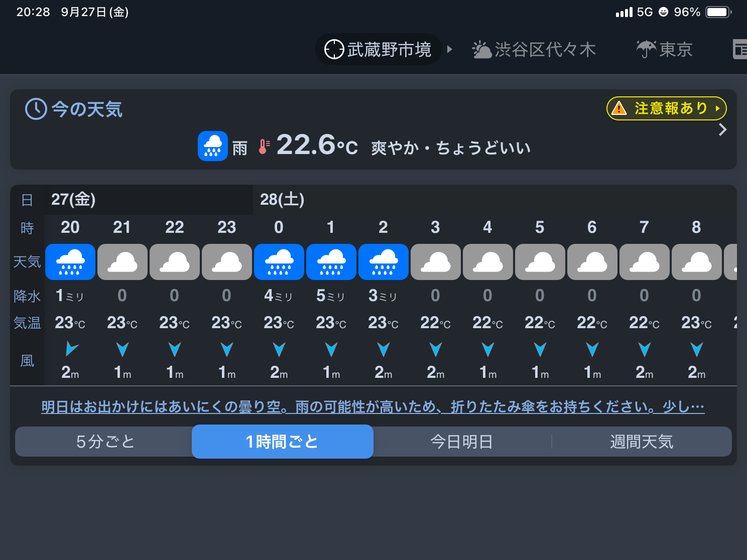Tap the wind direction arrow at 20 o'clock

[x=71, y=348]
